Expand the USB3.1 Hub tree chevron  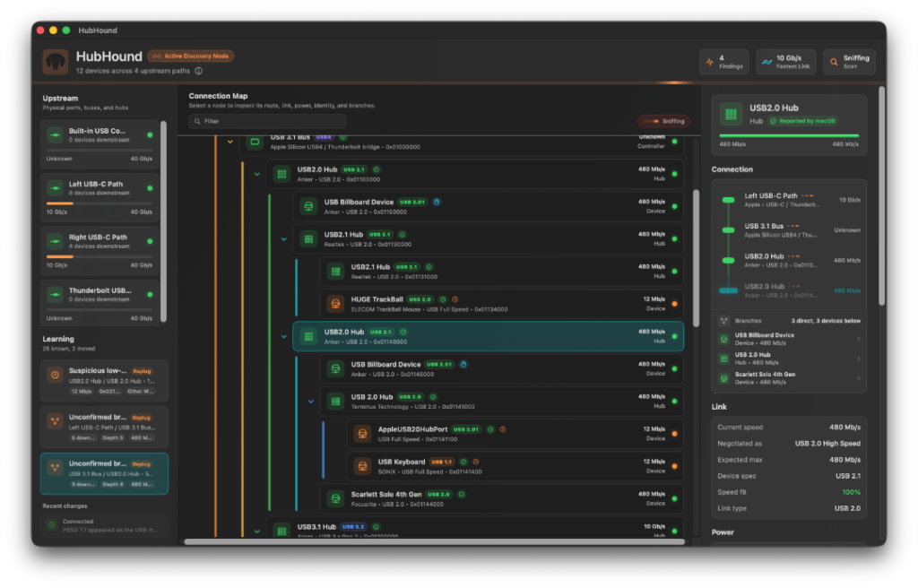coord(257,532)
